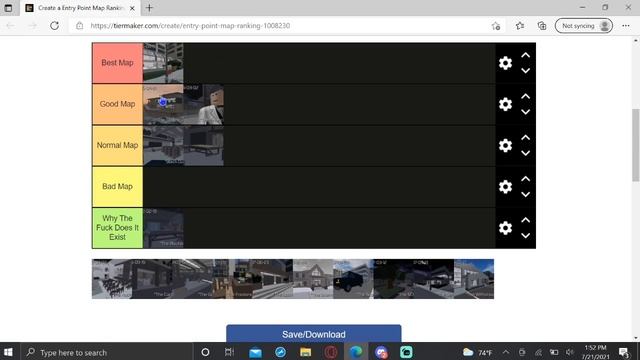Screen dimensions: 640x360
Task: Go forward using the browser forward arrow
Action: point(33,26)
